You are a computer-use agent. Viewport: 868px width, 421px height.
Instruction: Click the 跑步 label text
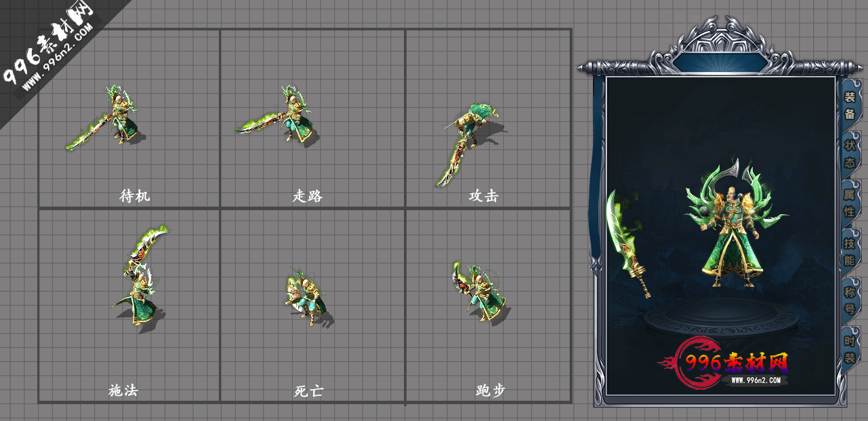click(491, 390)
